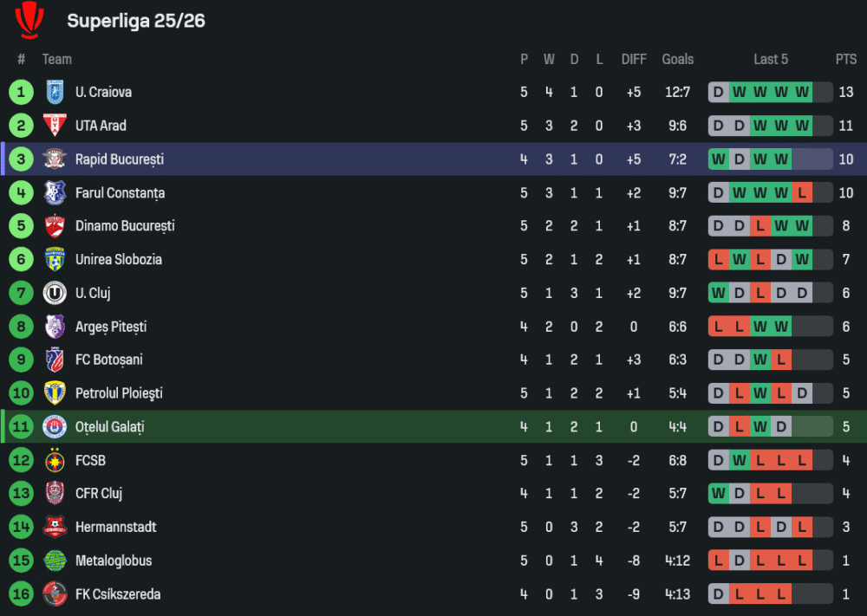Click the UTA Arad club crest
Screen dimensions: 867x616
coord(55,126)
